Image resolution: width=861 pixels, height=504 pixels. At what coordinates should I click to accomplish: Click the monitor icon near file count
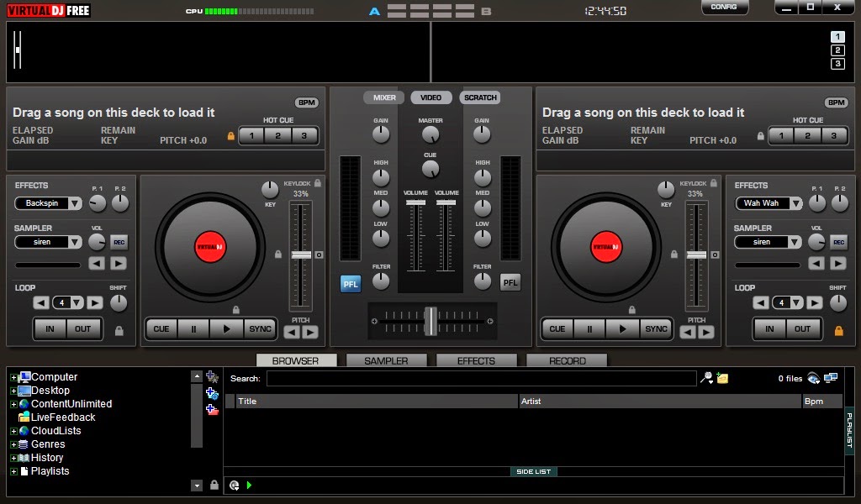pos(831,378)
